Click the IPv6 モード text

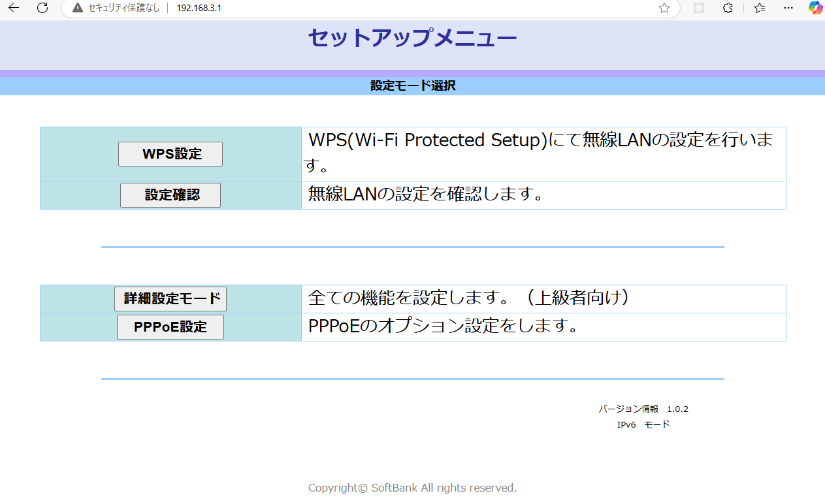pos(643,424)
